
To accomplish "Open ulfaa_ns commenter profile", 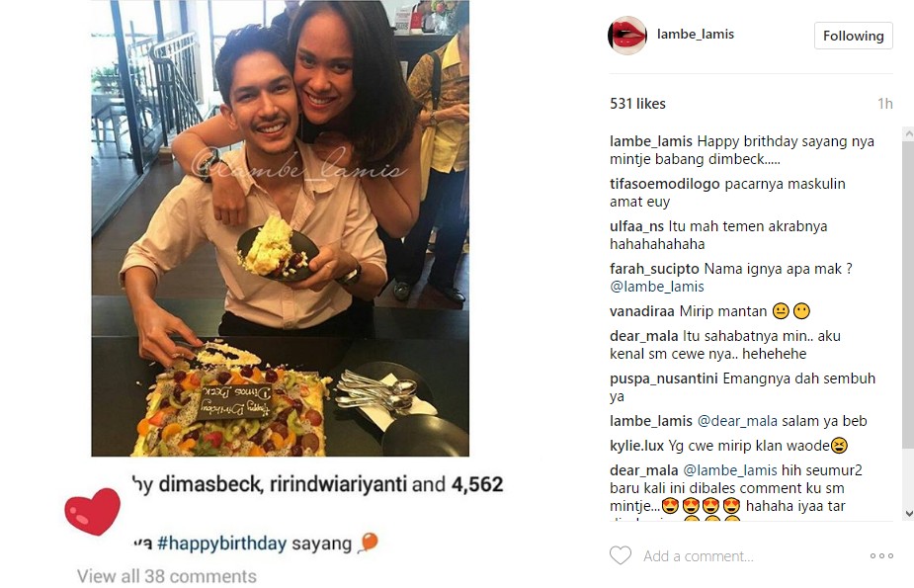I will click(636, 226).
